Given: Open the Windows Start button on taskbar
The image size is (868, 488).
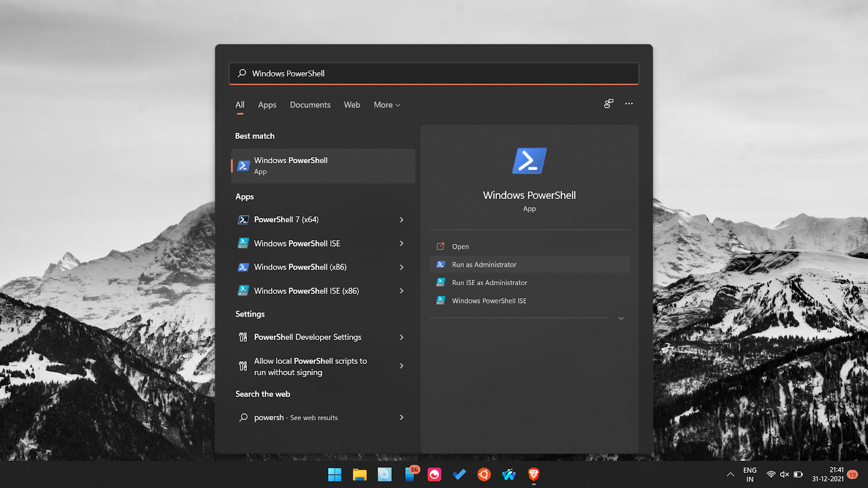Looking at the screenshot, I should coord(335,475).
